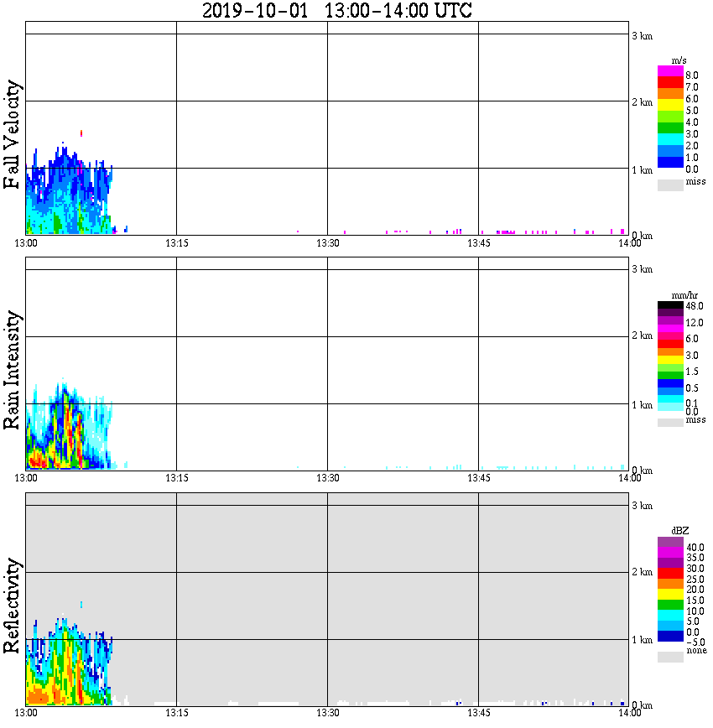
Task: Click the dark blue -5.0 swatch in the dBZ legend
Action: coord(670,636)
